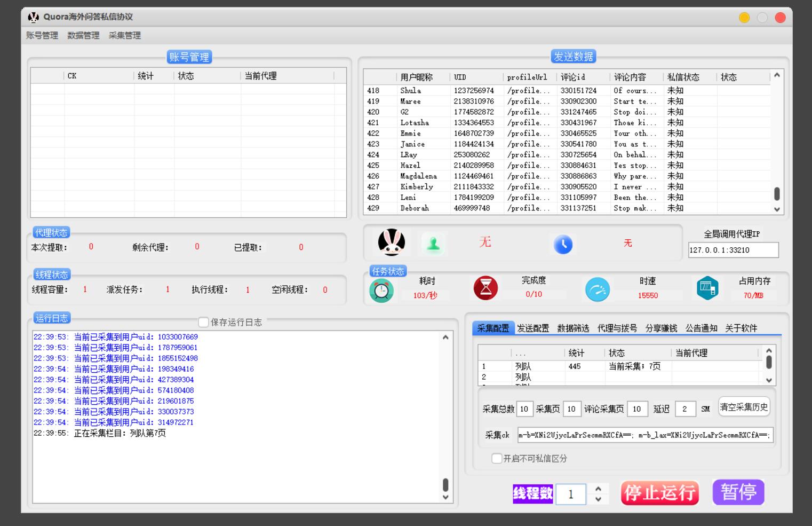Click the alarm clock elapsed time icon
Screen dimensions: 812x526
point(381,291)
